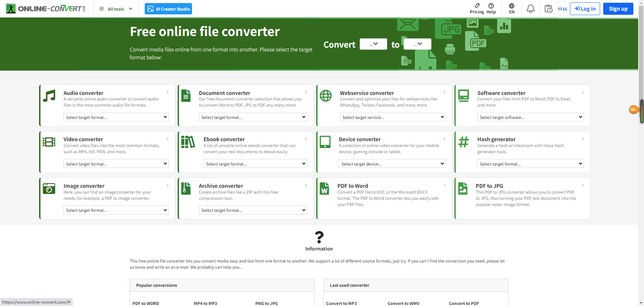The width and height of the screenshot is (644, 306).
Task: Open the Select target device dropdown
Action: (x=392, y=164)
